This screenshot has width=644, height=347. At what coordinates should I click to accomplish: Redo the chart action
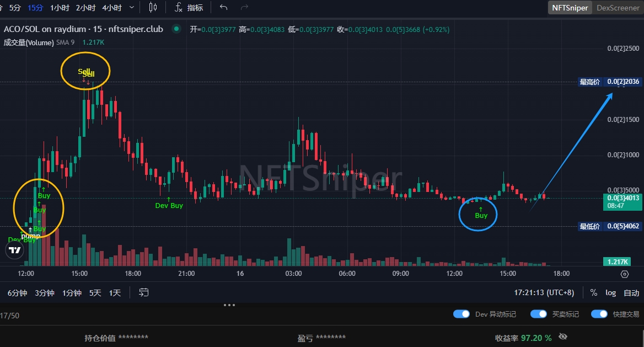coord(244,7)
